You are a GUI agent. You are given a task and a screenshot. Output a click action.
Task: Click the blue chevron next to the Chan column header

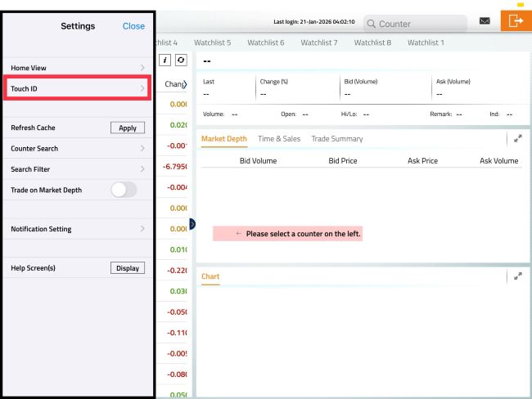(185, 84)
